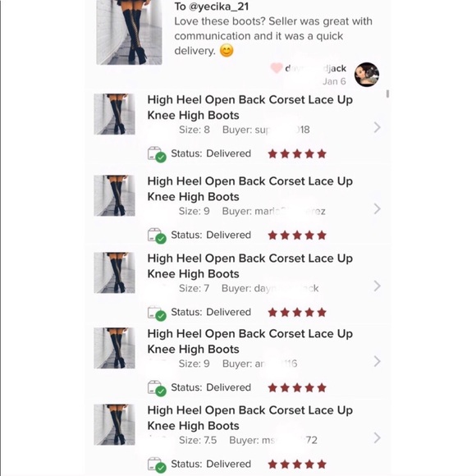Expand chevron for the size 7.5 order
Screen dimensions: 476x476
(377, 437)
